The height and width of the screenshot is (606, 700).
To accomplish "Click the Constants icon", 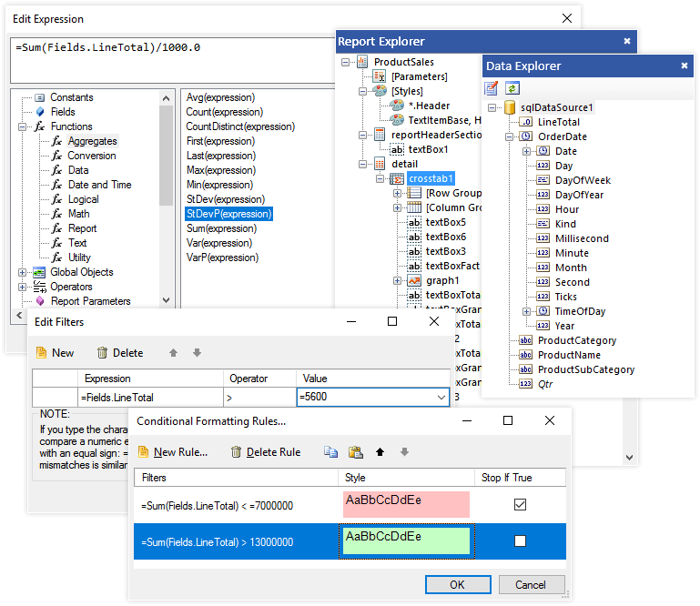I will point(40,97).
